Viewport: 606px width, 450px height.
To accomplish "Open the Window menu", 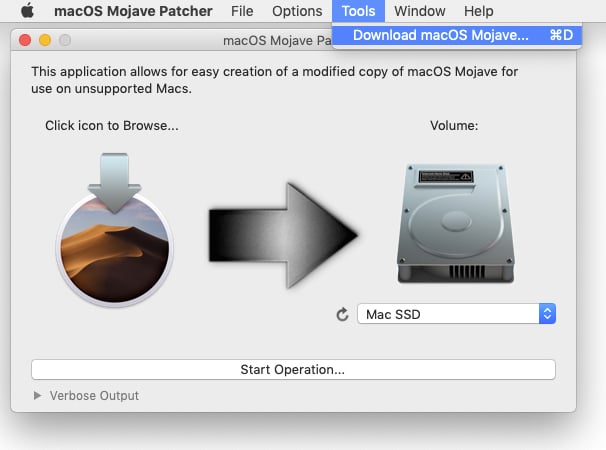I will [420, 11].
